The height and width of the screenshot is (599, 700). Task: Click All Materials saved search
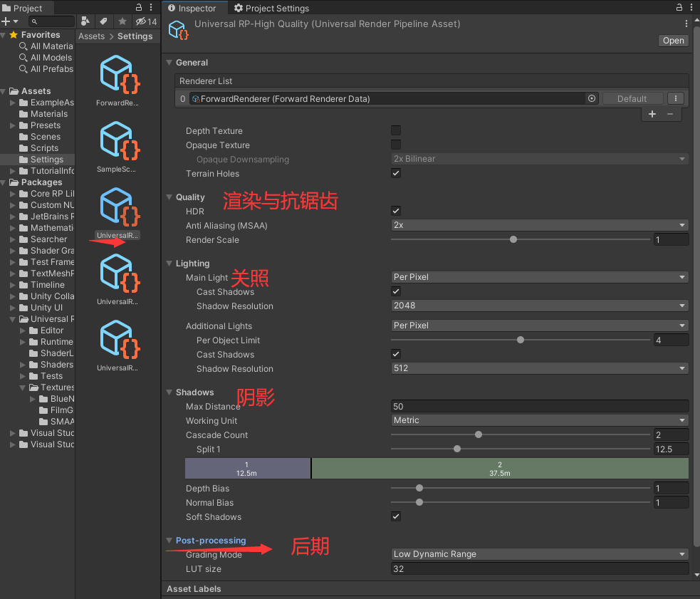tap(46, 46)
